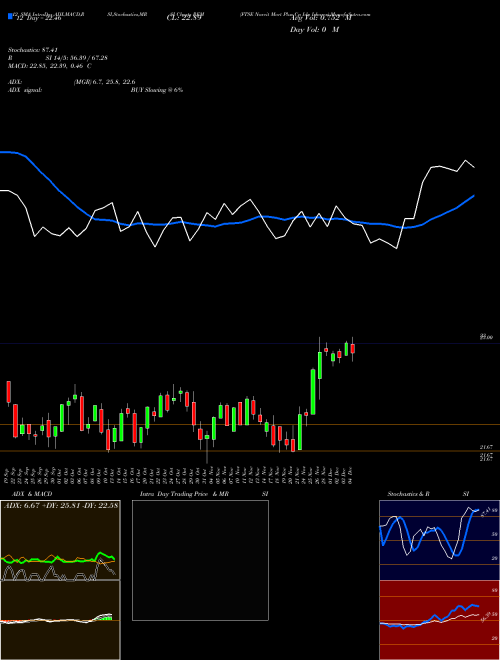Click the 21.67 price axis label
500x660 pixels.
click(x=486, y=447)
